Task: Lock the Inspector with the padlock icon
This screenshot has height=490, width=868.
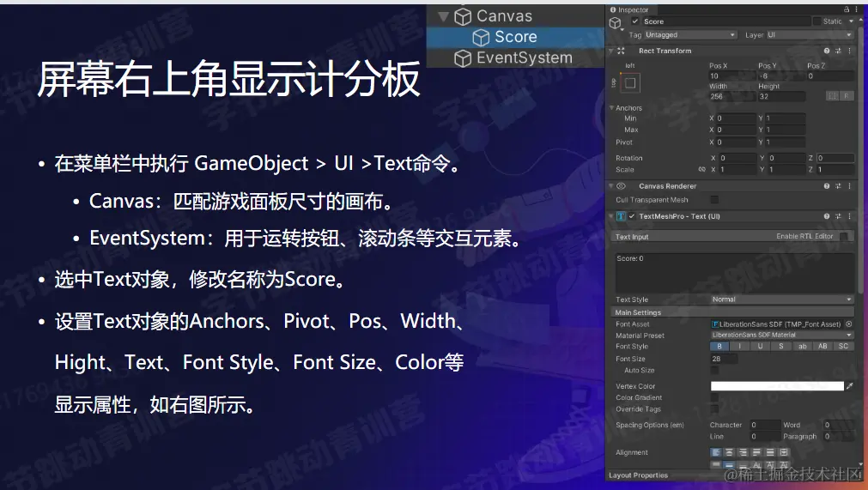Action: [846, 9]
